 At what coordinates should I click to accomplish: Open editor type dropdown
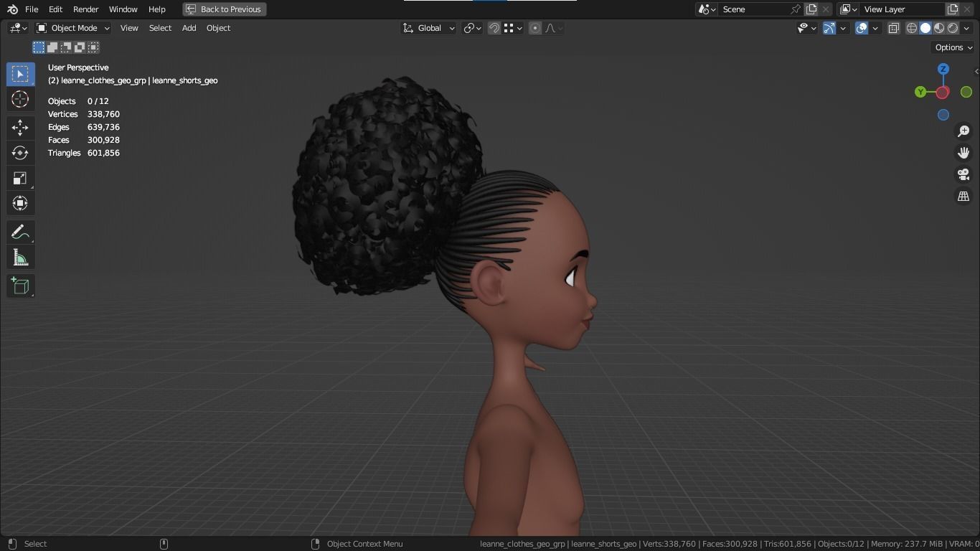pos(18,28)
